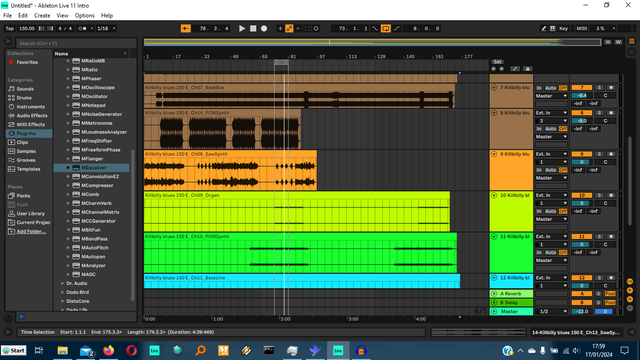Toggle the metronome
This screenshot has width=640, height=360.
coord(83,29)
